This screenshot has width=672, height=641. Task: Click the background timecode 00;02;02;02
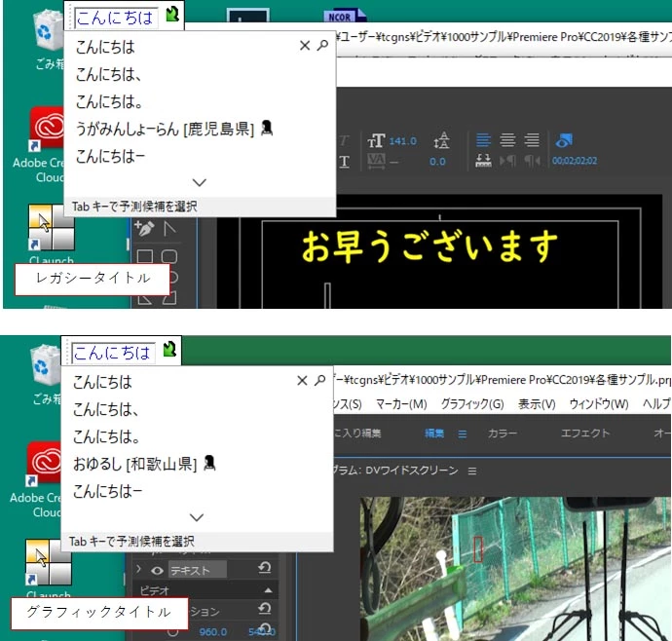coord(575,161)
